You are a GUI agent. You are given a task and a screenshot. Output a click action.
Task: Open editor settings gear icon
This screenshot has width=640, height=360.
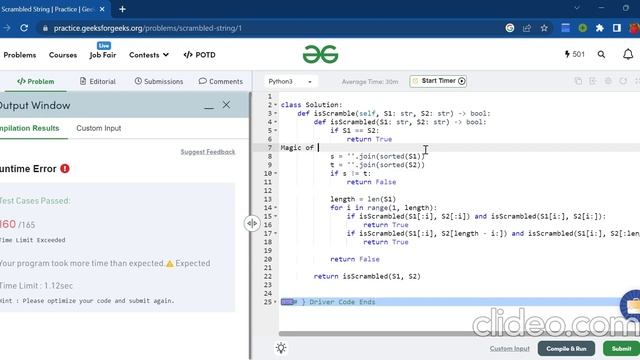pos(608,81)
